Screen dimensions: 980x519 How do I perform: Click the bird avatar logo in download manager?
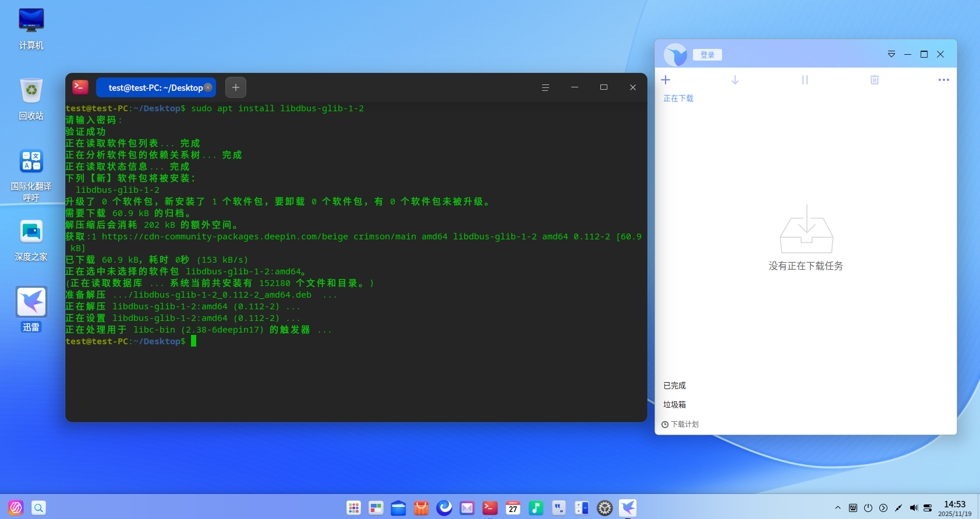675,55
